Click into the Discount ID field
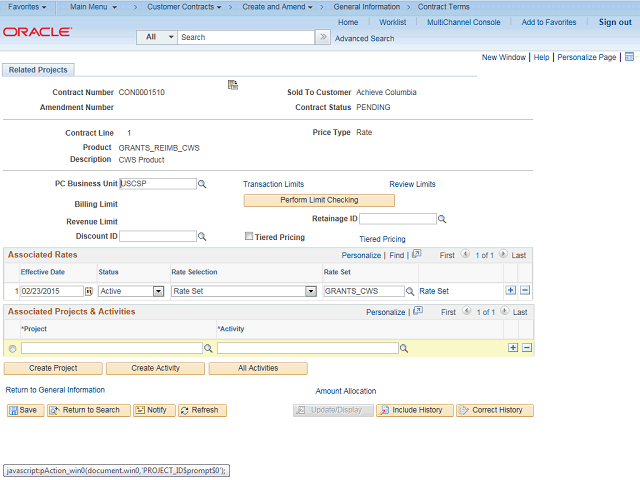640x480 pixels. 158,236
